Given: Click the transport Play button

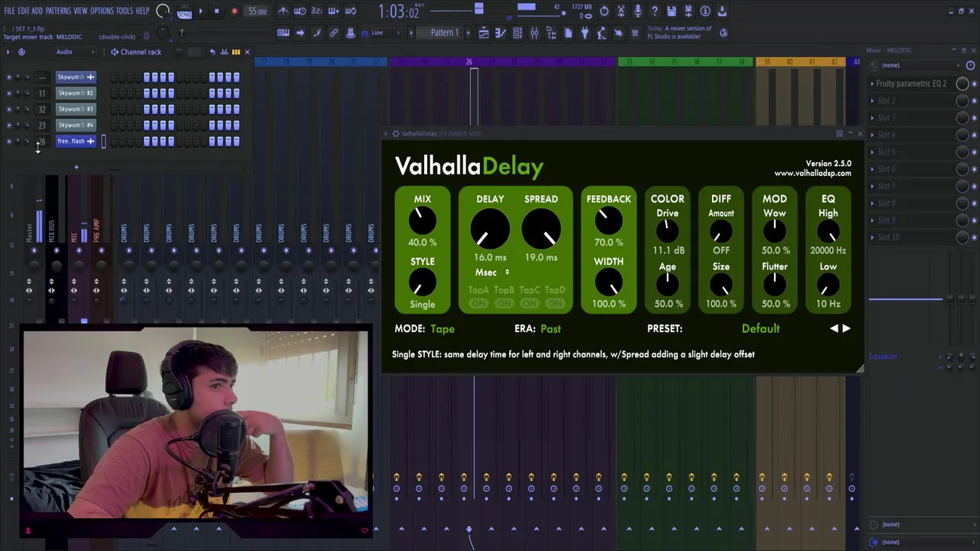Looking at the screenshot, I should [201, 11].
